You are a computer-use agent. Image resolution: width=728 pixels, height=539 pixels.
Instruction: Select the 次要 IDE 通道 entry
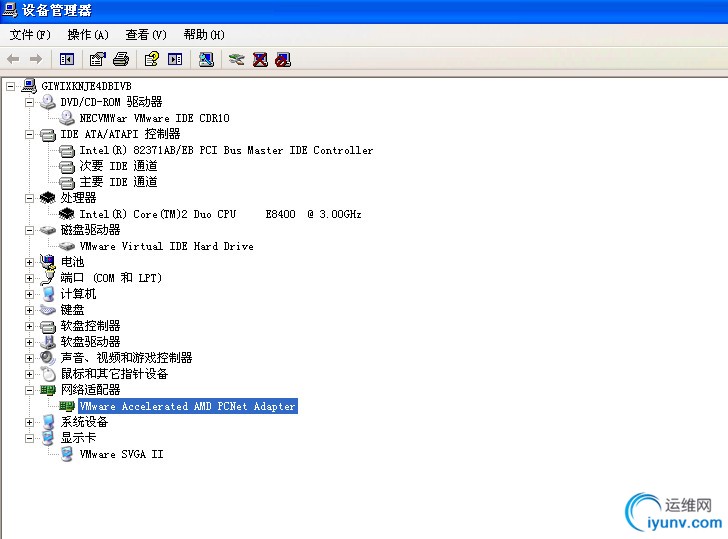[118, 166]
